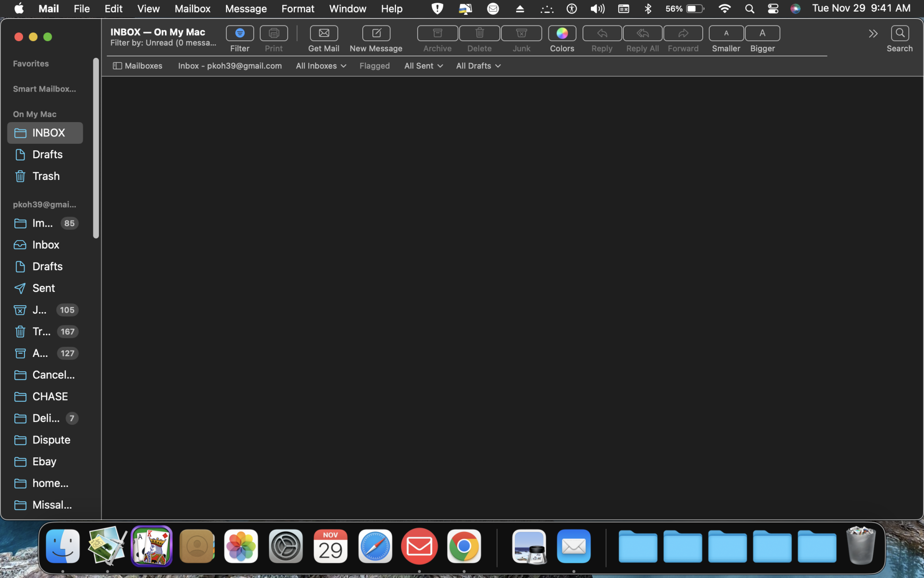Select the Sent mailbox in the sidebar
This screenshot has width=924, height=578.
point(43,288)
